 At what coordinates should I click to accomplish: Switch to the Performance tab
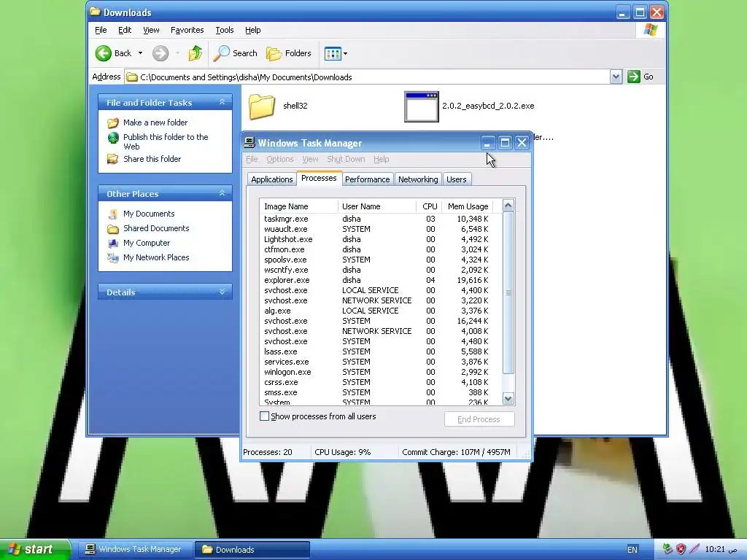pos(368,179)
